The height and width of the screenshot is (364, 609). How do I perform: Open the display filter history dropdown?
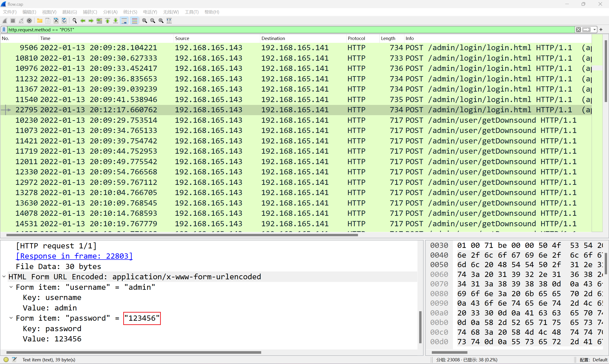[x=594, y=30]
